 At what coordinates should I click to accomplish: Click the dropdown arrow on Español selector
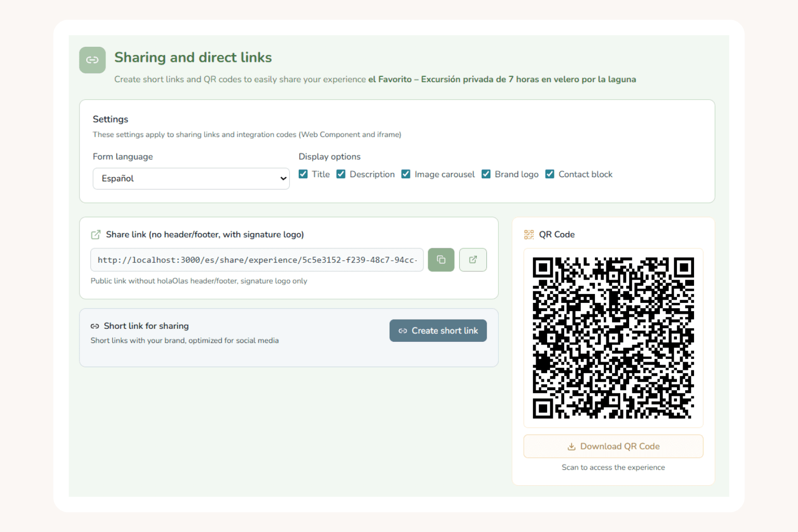coord(283,179)
